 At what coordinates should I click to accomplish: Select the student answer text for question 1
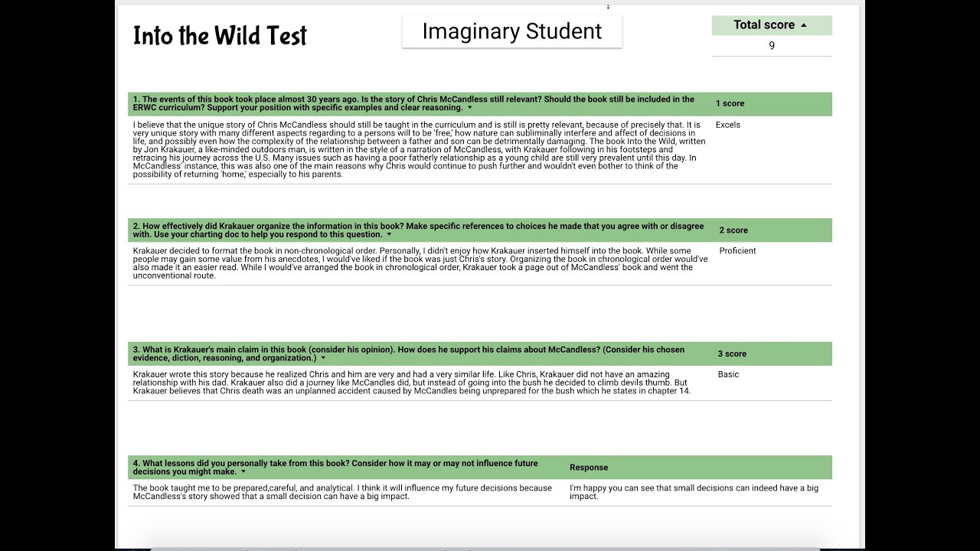click(x=417, y=149)
